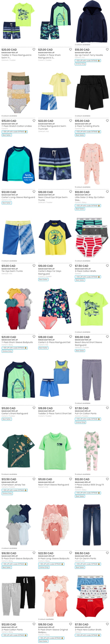This screenshot has width=110, height=644.
Task: Heart the 6-Pack Long-Sleeve Bodysuits
Action: [x=70, y=553]
